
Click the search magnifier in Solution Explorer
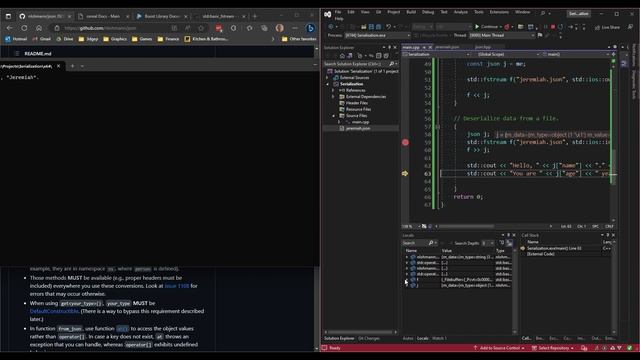[391, 64]
